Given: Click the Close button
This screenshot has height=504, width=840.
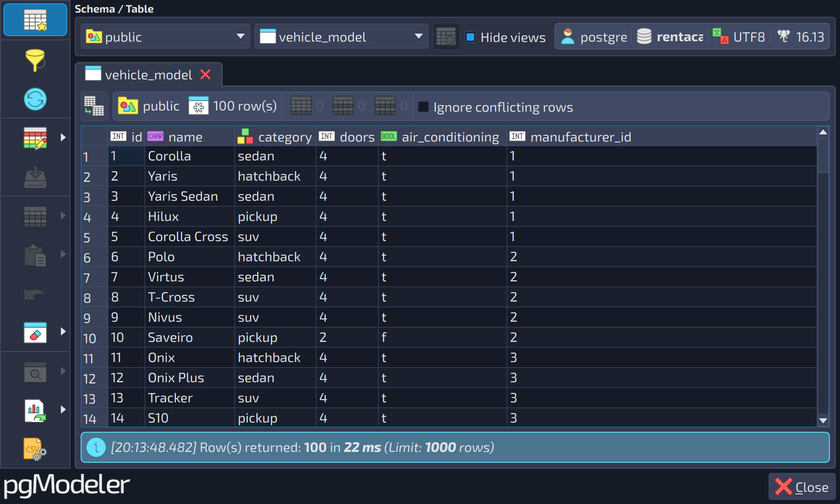Looking at the screenshot, I should [x=802, y=487].
